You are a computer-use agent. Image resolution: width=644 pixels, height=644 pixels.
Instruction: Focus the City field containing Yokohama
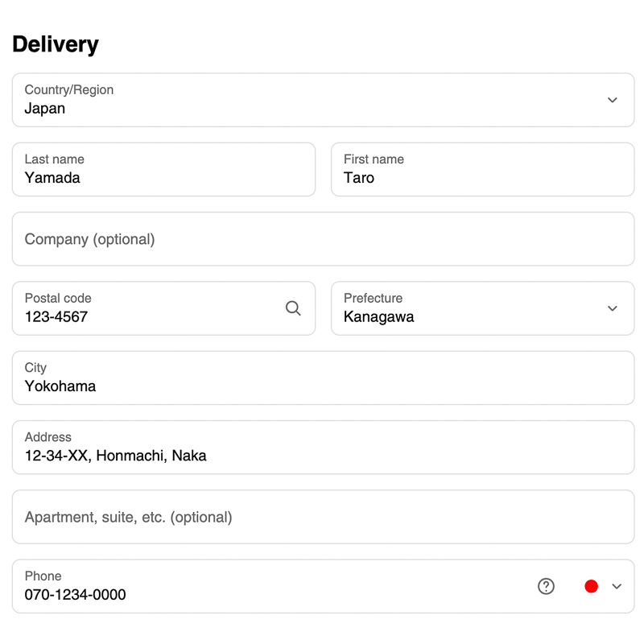(x=324, y=378)
